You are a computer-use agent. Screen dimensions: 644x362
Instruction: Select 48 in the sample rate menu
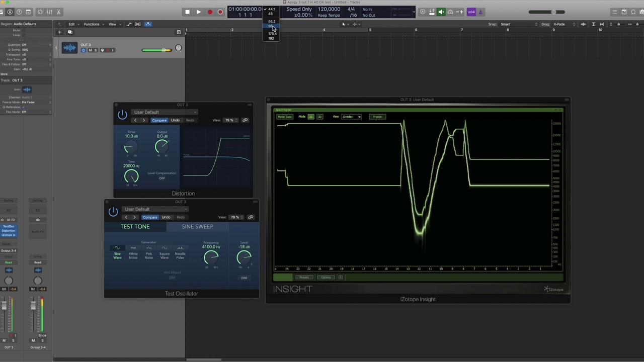point(271,14)
